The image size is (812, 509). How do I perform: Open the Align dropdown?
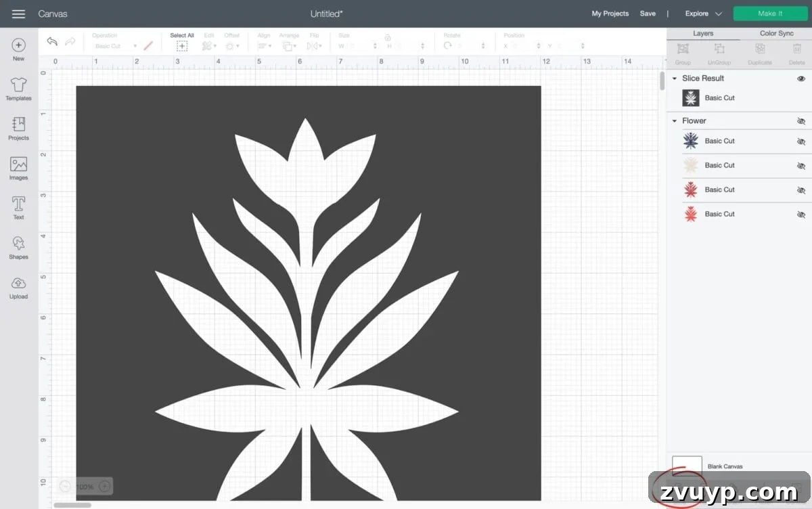pyautogui.click(x=264, y=46)
